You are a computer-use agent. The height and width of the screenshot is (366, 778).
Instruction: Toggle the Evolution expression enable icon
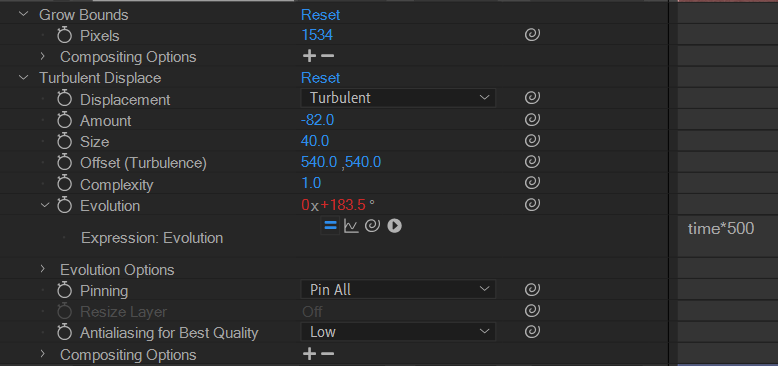[330, 226]
